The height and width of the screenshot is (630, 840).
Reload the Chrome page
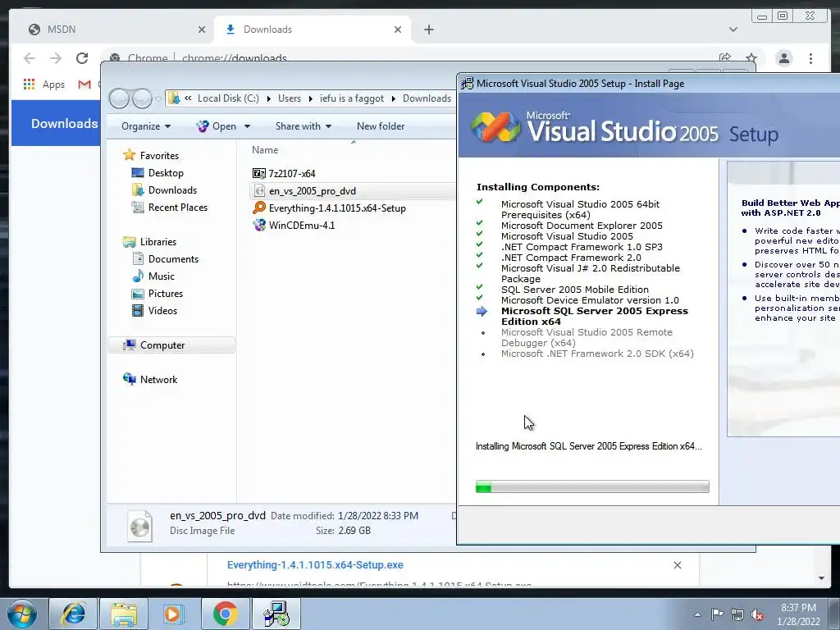pos(82,58)
